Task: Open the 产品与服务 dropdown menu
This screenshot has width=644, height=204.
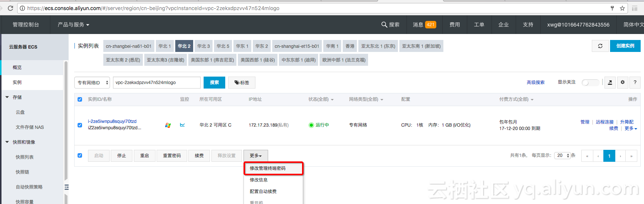Action: (73, 25)
